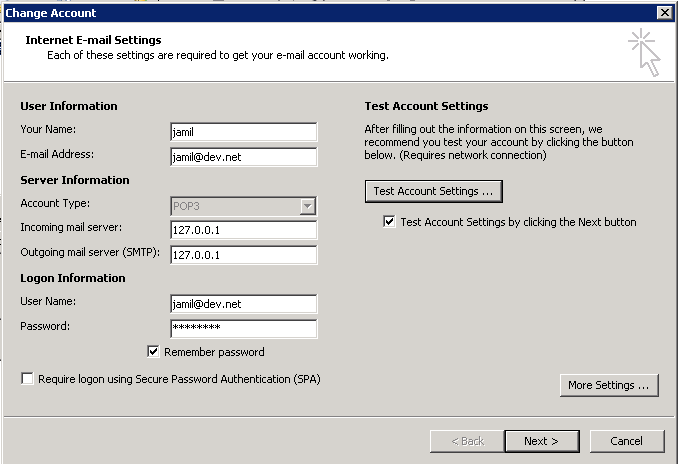Click the Next button
Screen dimensions: 679x464
(540, 441)
